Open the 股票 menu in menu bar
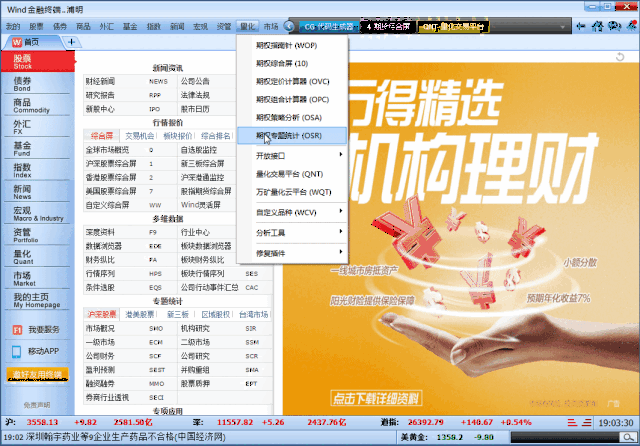 (36, 27)
